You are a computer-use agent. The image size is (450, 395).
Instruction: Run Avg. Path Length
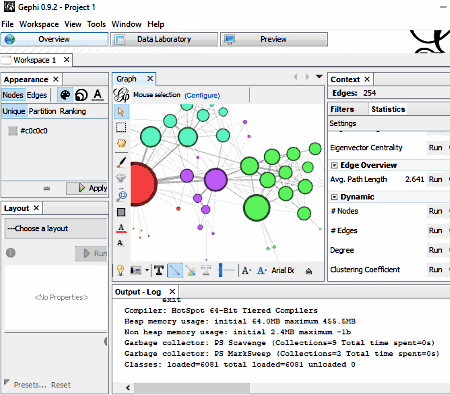[x=435, y=179]
